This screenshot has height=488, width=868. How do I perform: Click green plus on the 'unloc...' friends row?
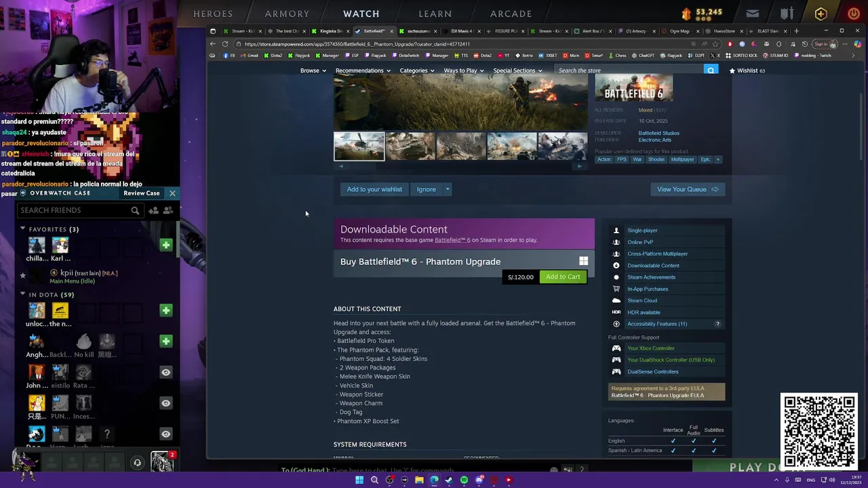(165, 310)
